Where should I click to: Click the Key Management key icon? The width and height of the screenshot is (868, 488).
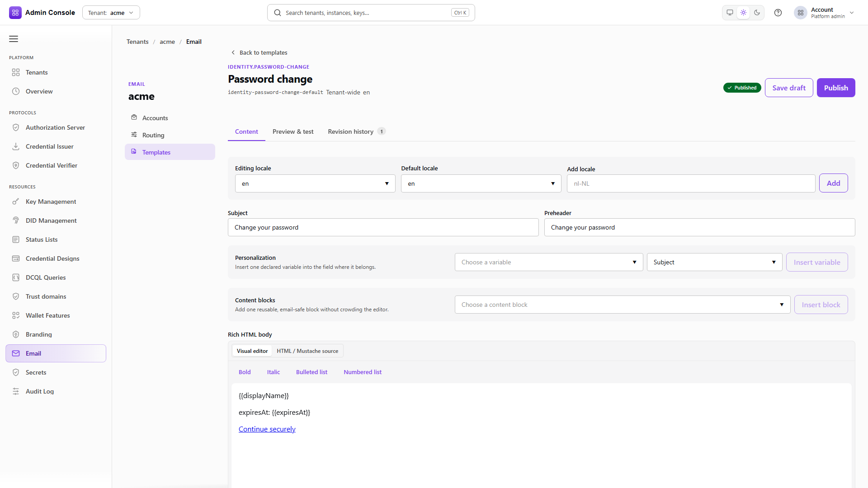pyautogui.click(x=16, y=202)
